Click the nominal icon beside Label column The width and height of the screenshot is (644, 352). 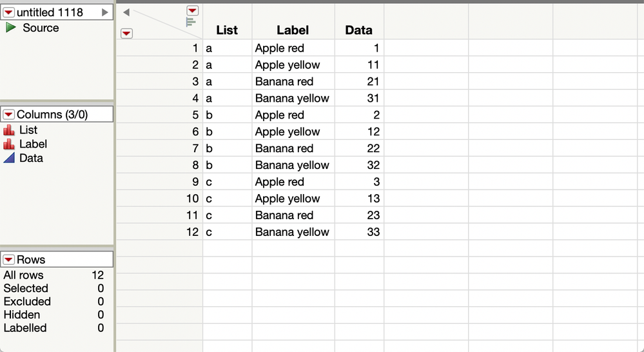click(x=9, y=144)
